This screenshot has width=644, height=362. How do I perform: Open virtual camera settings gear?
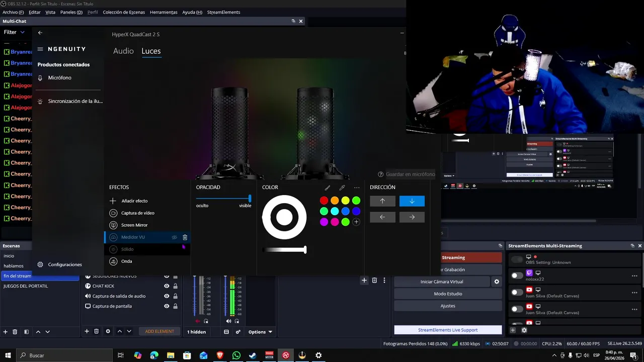pos(497,282)
